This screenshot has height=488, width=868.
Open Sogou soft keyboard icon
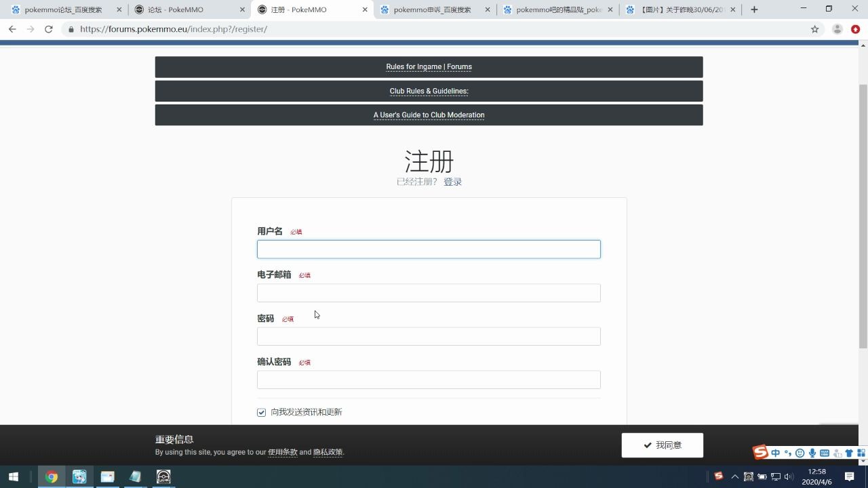click(x=825, y=453)
